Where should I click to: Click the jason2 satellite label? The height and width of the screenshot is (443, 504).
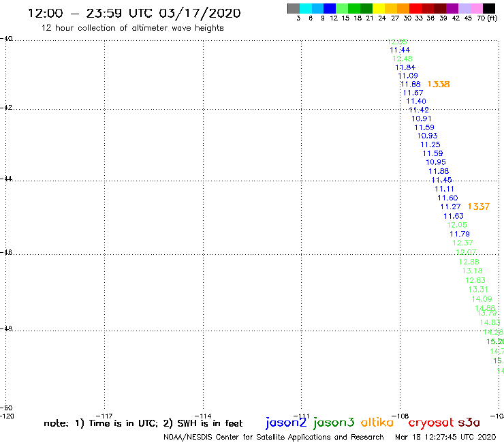(x=286, y=423)
